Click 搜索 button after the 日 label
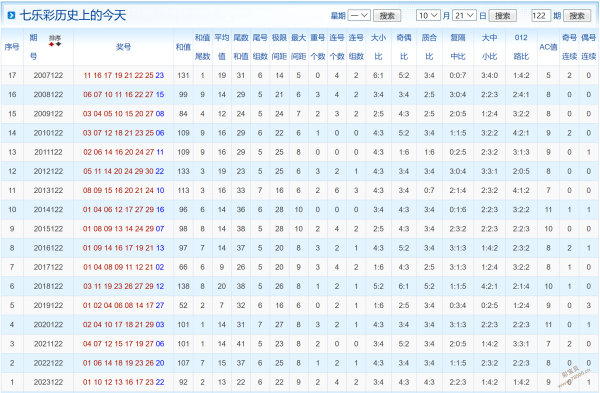The width and height of the screenshot is (600, 393). click(x=502, y=16)
